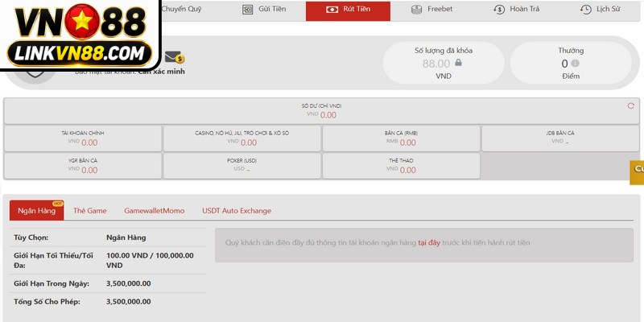Open the USDT Auto Exchange tab

(x=237, y=211)
